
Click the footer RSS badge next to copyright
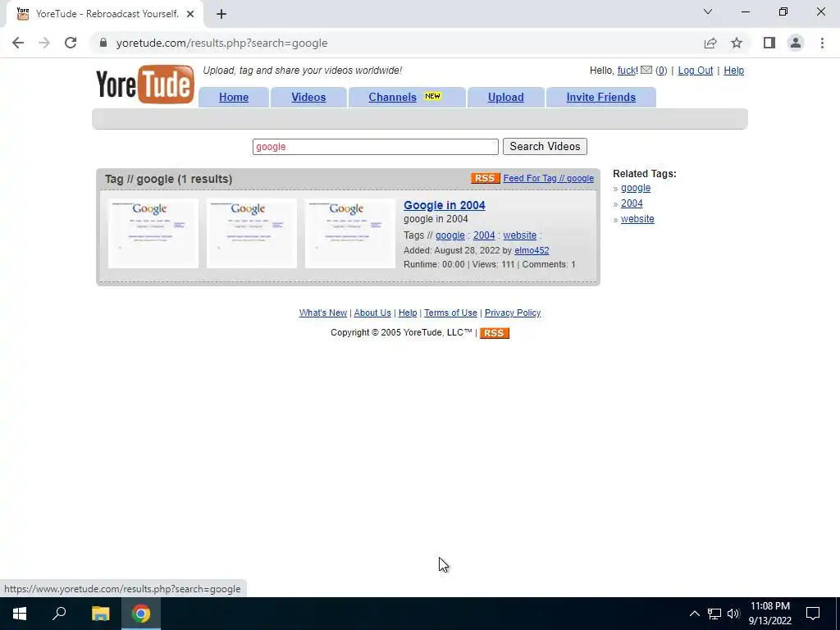coord(494,333)
